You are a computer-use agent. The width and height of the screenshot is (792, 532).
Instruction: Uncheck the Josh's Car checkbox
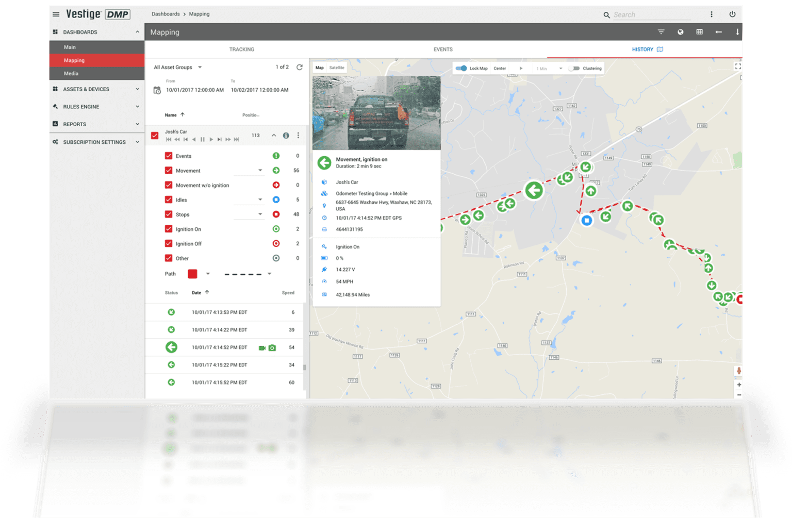155,136
